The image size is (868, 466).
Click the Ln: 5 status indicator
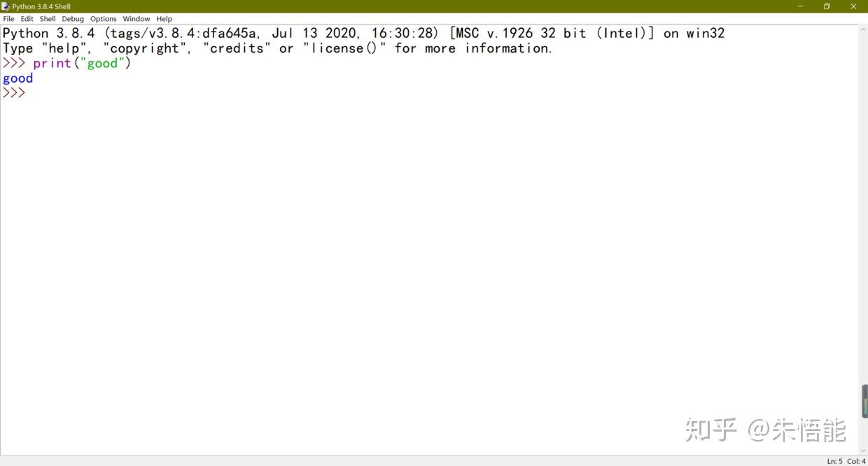pyautogui.click(x=834, y=461)
